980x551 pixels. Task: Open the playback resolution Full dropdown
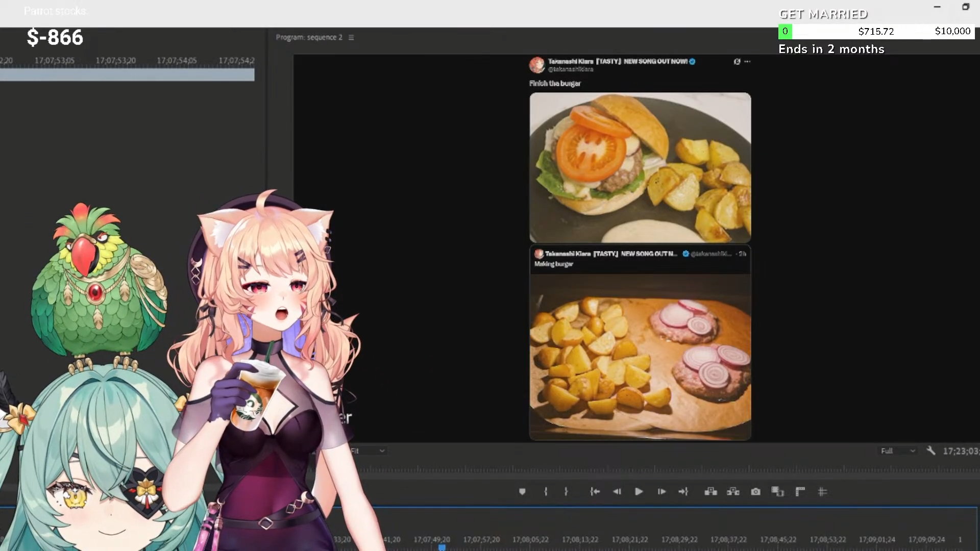[898, 451]
